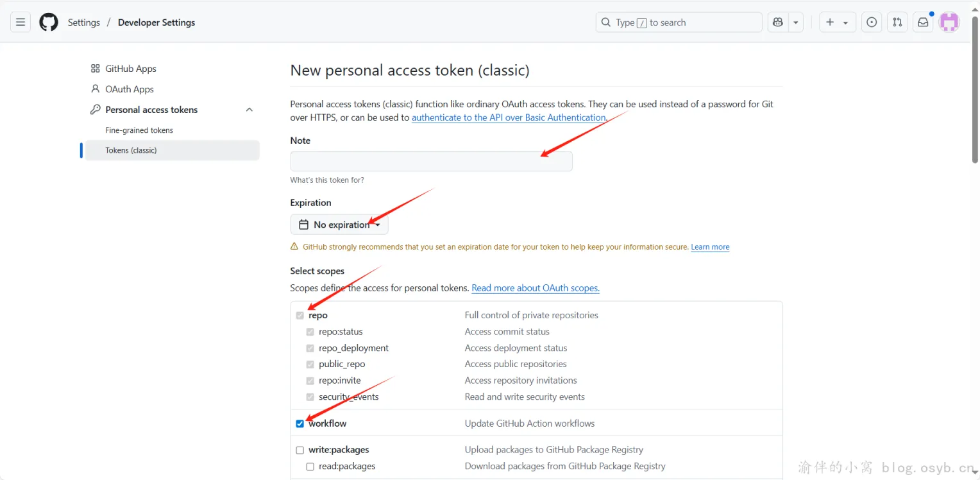Select Fine-grained tokens in sidebar
The height and width of the screenshot is (480, 980).
point(139,130)
